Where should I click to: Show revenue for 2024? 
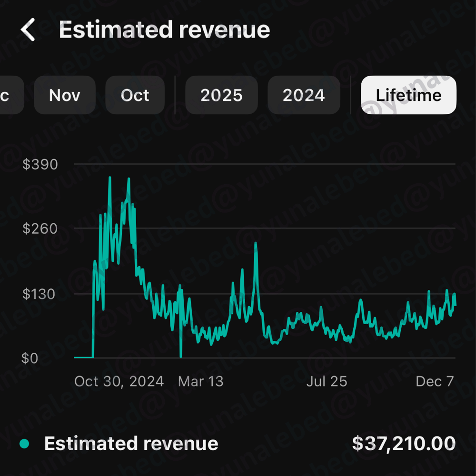pos(304,95)
